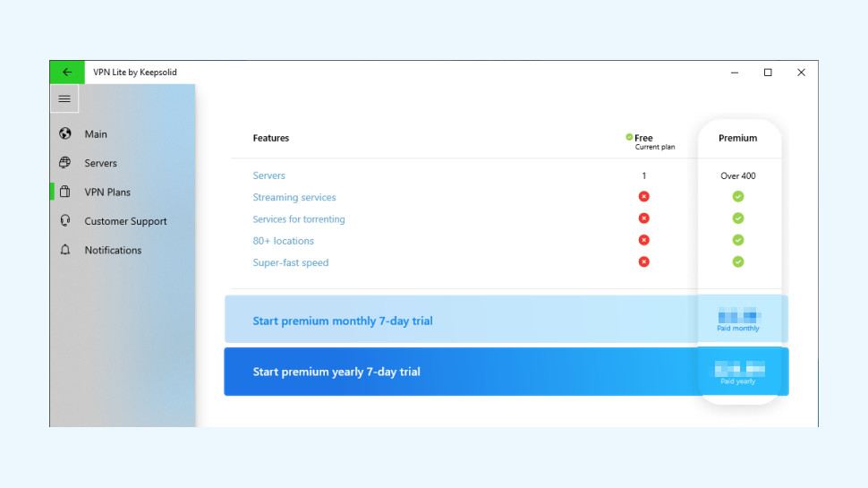Click the Servers feature link
Screen dimensions: 868x488
[x=269, y=176]
